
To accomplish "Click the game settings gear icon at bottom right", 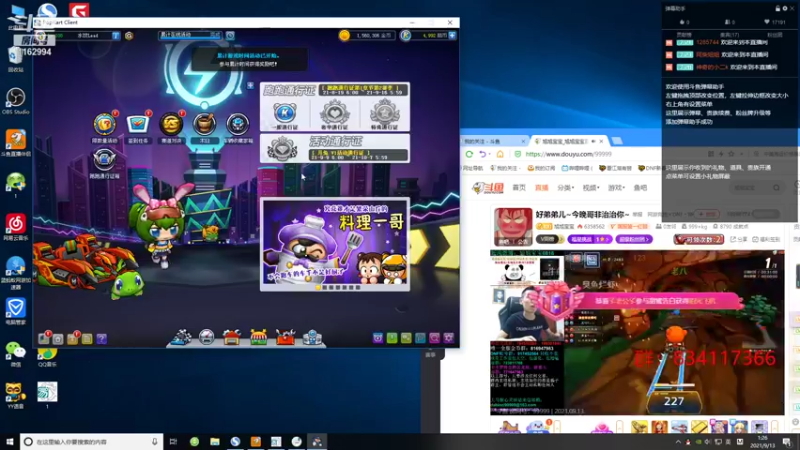I will pyautogui.click(x=448, y=338).
